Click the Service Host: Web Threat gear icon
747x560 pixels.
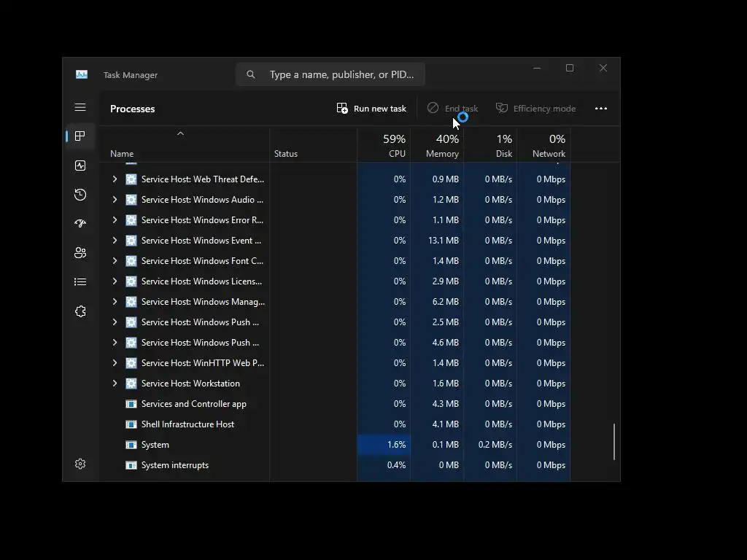pos(131,179)
